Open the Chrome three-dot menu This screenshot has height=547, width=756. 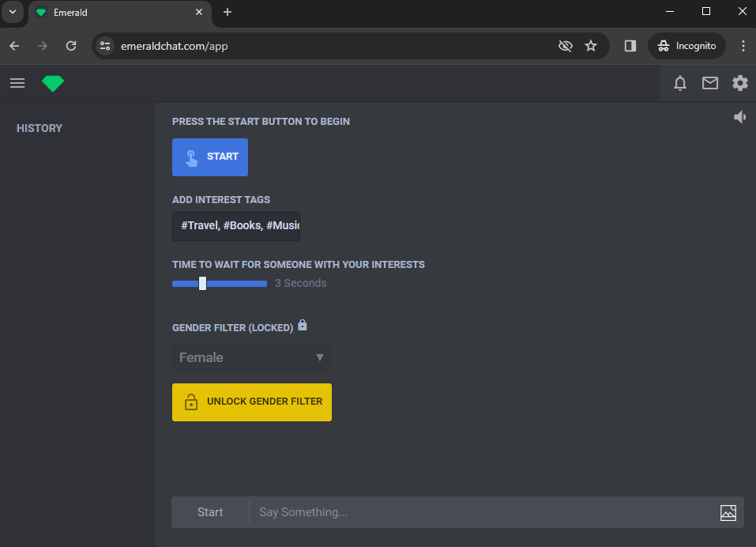(x=743, y=46)
